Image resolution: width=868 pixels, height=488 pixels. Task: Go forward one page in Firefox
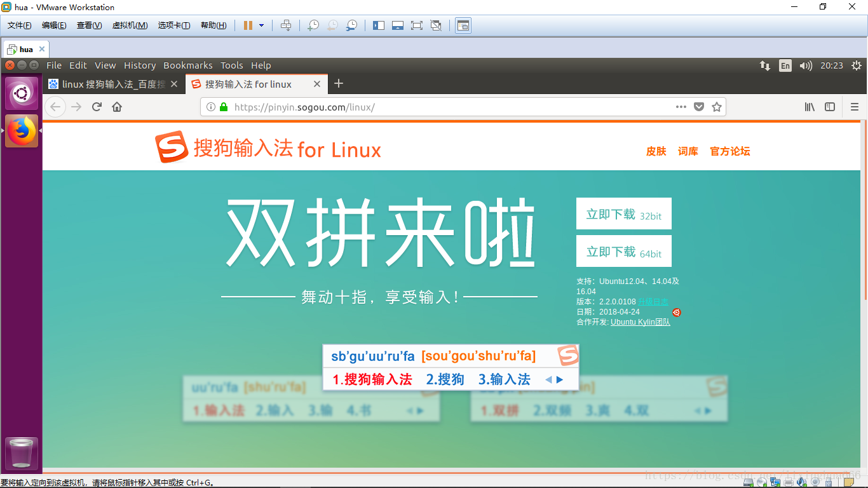pos(76,107)
